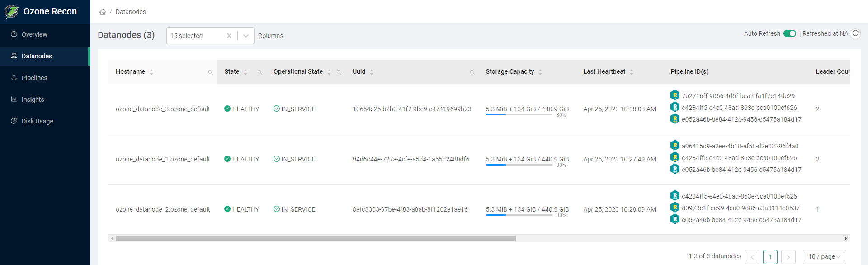This screenshot has height=265, width=868.
Task: Click IN_SERVICE check icon for ozone_datanode_2
Action: pyautogui.click(x=277, y=209)
